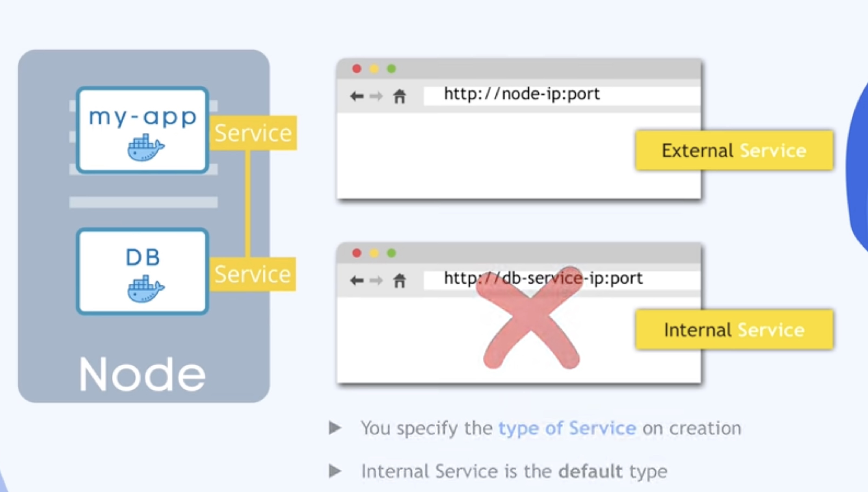868x492 pixels.
Task: Click the Service tag attached to my-app
Action: point(253,133)
